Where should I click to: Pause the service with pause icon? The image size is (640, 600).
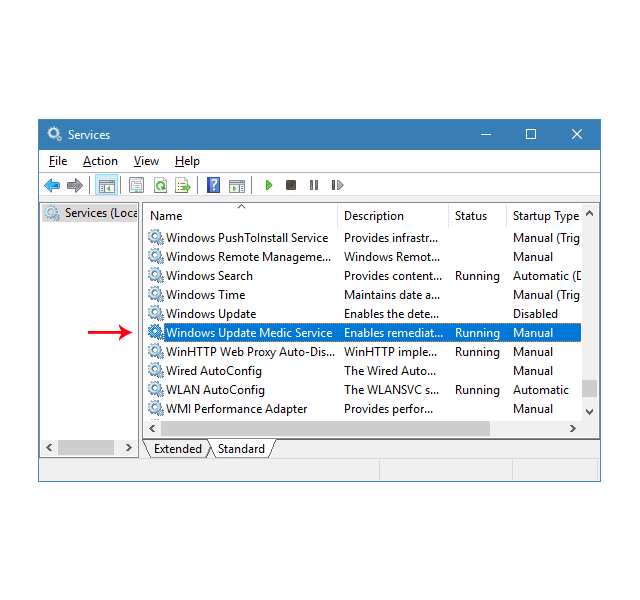tap(313, 185)
